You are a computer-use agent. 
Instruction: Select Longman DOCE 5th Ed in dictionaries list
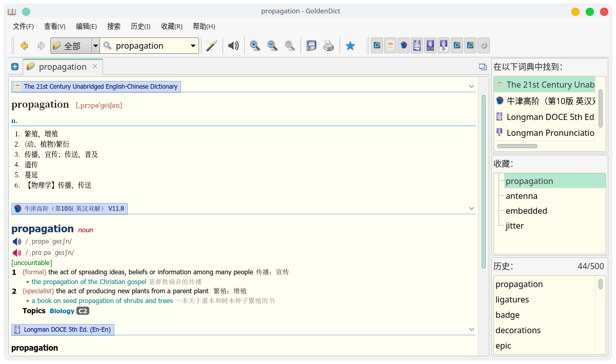[x=545, y=117]
